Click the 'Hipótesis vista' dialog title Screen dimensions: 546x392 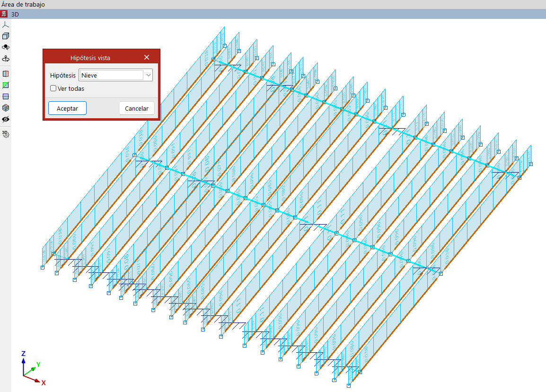pos(90,58)
